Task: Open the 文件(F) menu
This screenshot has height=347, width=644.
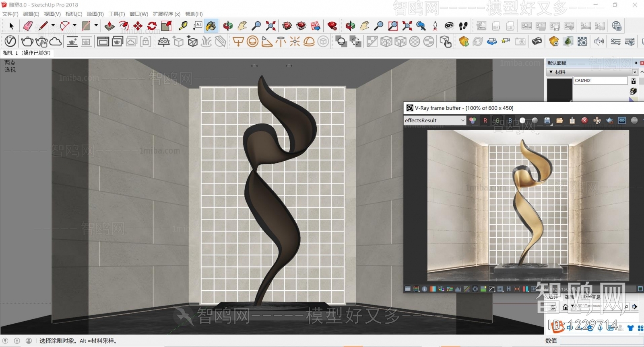Action: tap(10, 14)
